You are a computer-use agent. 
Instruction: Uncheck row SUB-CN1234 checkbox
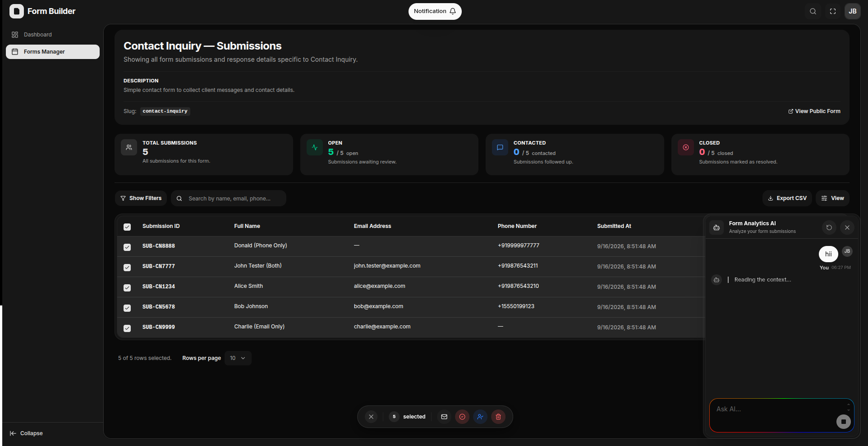pos(127,288)
